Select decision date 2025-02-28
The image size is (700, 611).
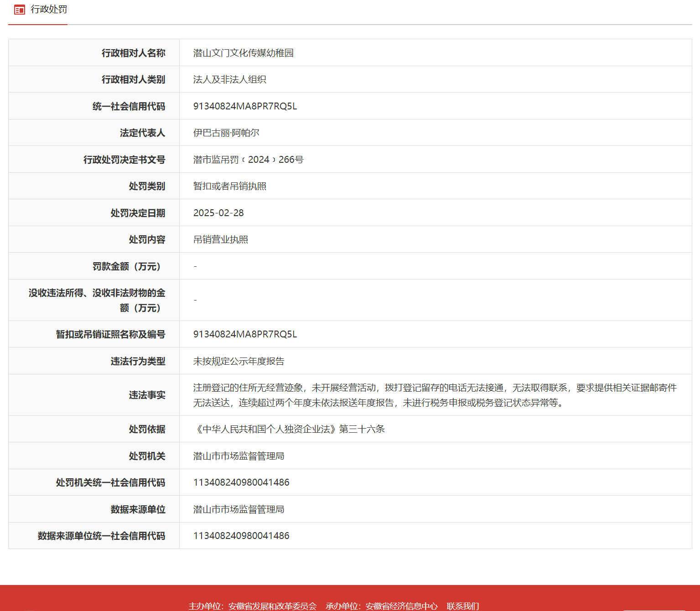click(x=218, y=213)
